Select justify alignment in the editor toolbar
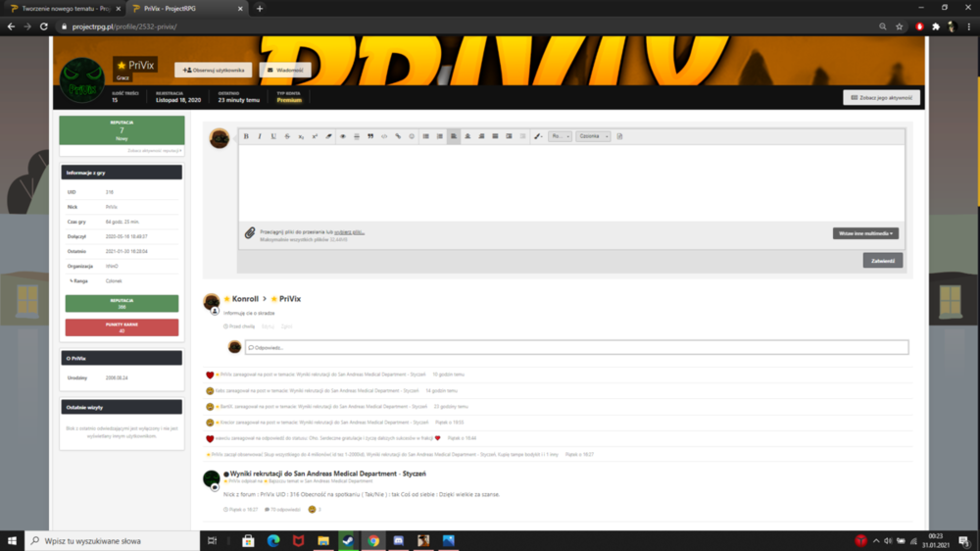Viewport: 980px width, 551px height. [495, 136]
